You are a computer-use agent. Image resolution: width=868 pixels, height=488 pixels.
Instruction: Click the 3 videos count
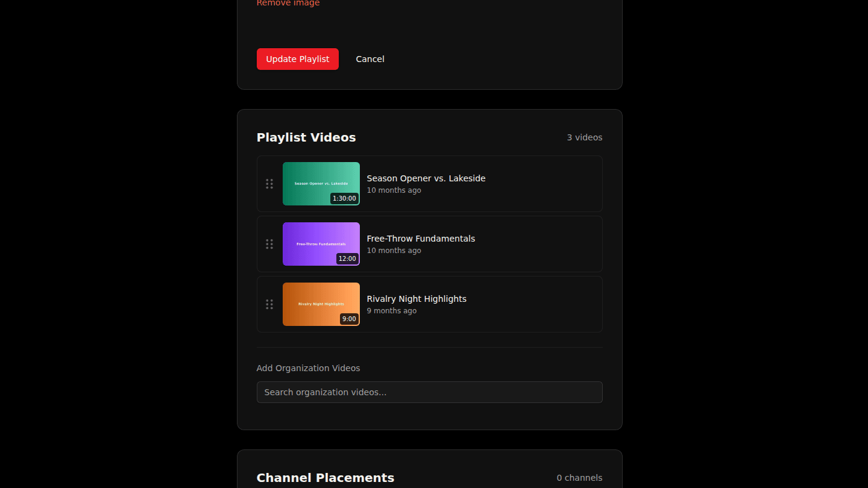(585, 137)
